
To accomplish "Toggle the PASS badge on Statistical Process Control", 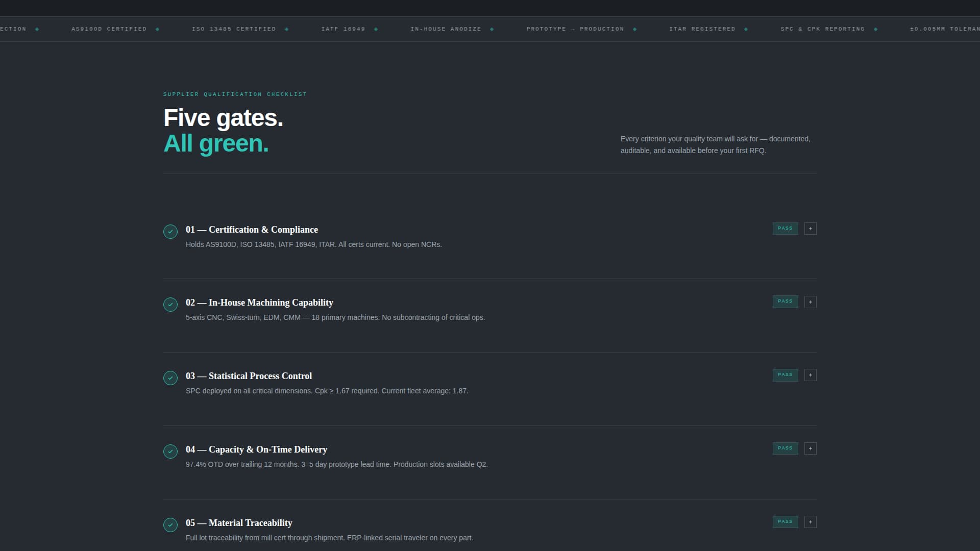I will click(x=785, y=375).
